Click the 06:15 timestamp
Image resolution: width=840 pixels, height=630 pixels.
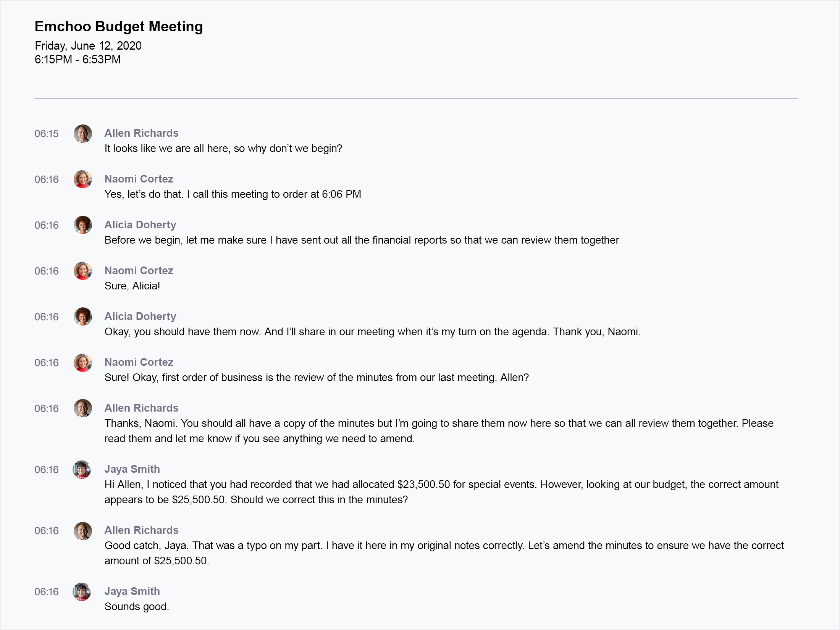(x=47, y=134)
